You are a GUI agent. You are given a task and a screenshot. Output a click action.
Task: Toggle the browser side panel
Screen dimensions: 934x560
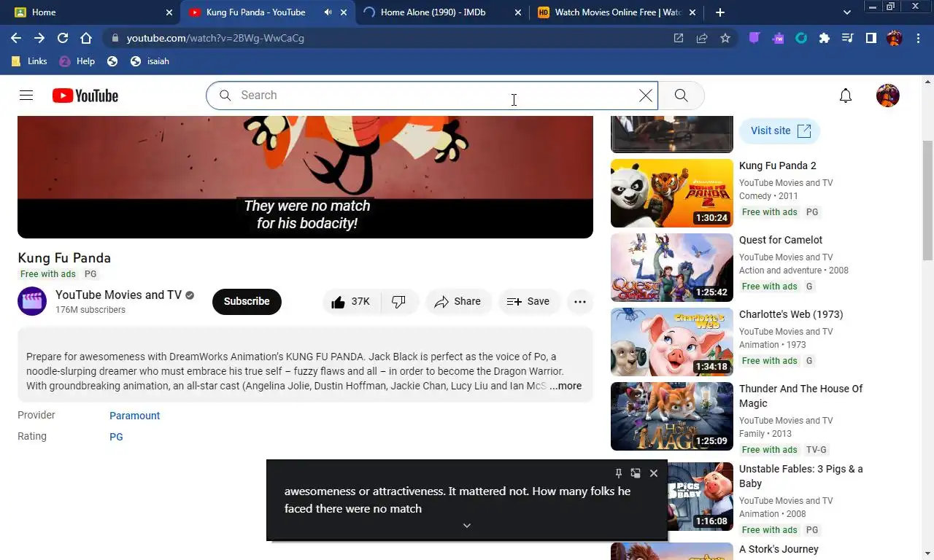click(x=871, y=38)
